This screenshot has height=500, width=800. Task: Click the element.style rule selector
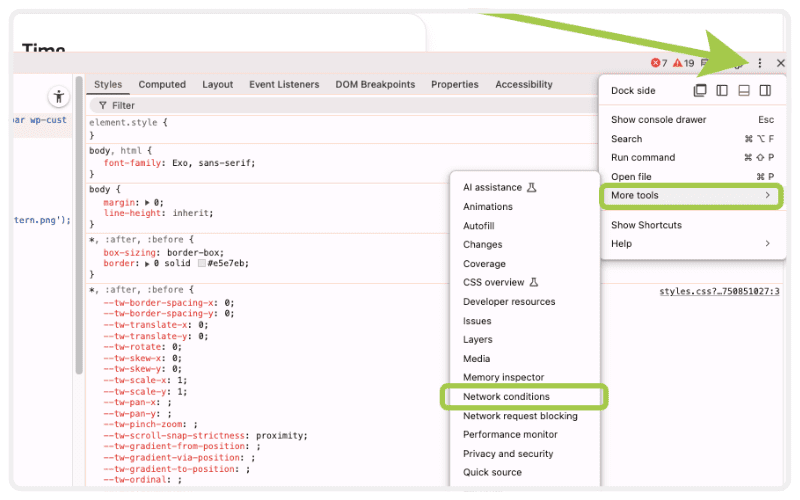click(x=123, y=122)
